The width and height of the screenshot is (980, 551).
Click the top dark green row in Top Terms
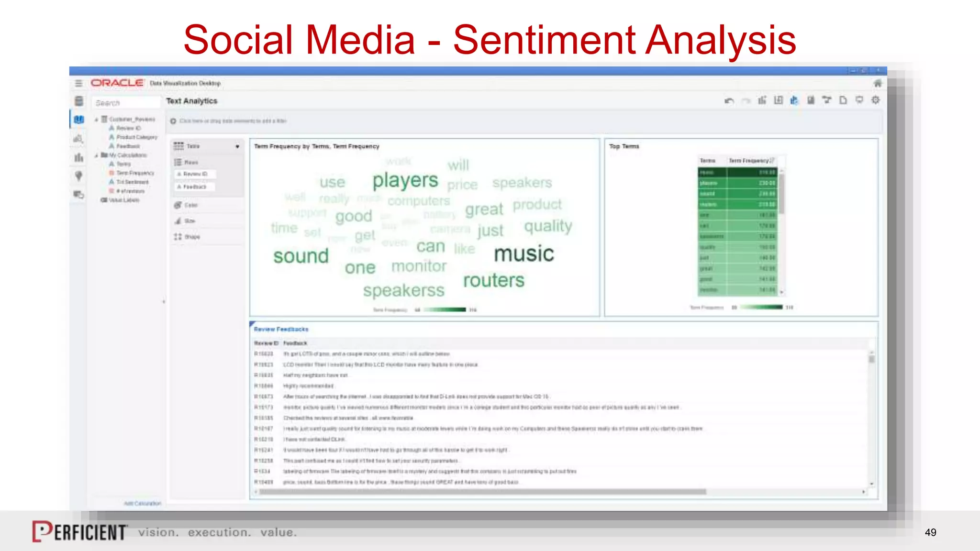point(737,172)
